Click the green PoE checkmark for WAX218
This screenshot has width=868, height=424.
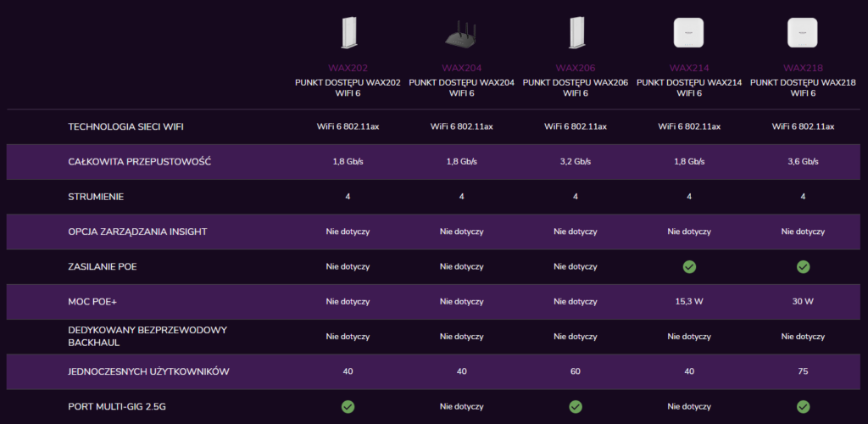[x=803, y=266]
